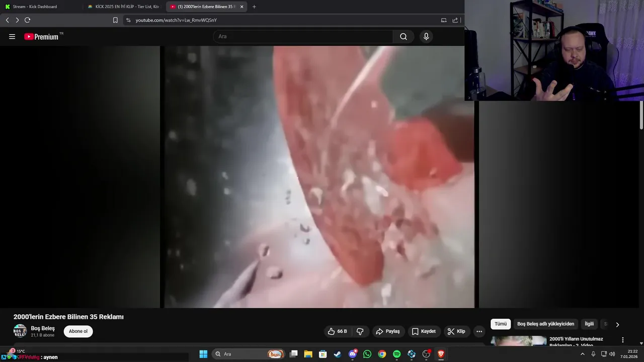Screen dimensions: 644x362
Task: Click the taskbar Ara search box
Action: pos(249,354)
